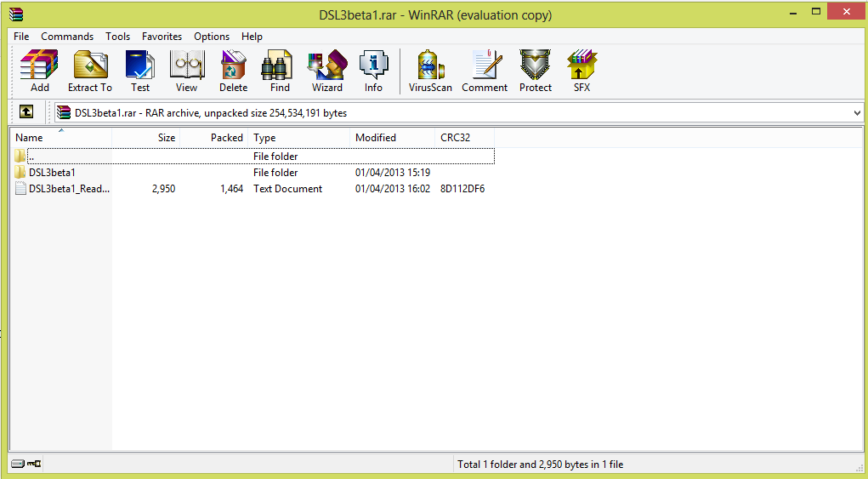Click the Protect archive icon
Image resolution: width=868 pixels, height=479 pixels.
coord(536,71)
